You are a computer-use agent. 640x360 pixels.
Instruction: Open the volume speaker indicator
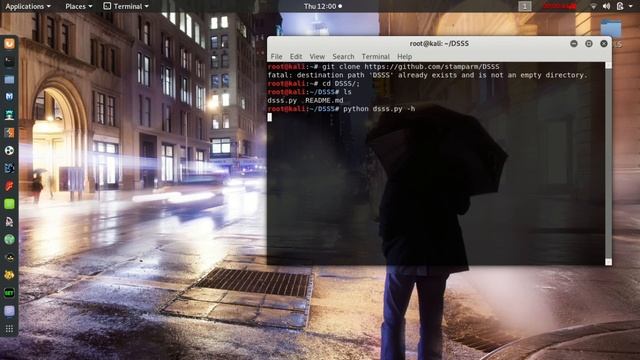pos(607,6)
